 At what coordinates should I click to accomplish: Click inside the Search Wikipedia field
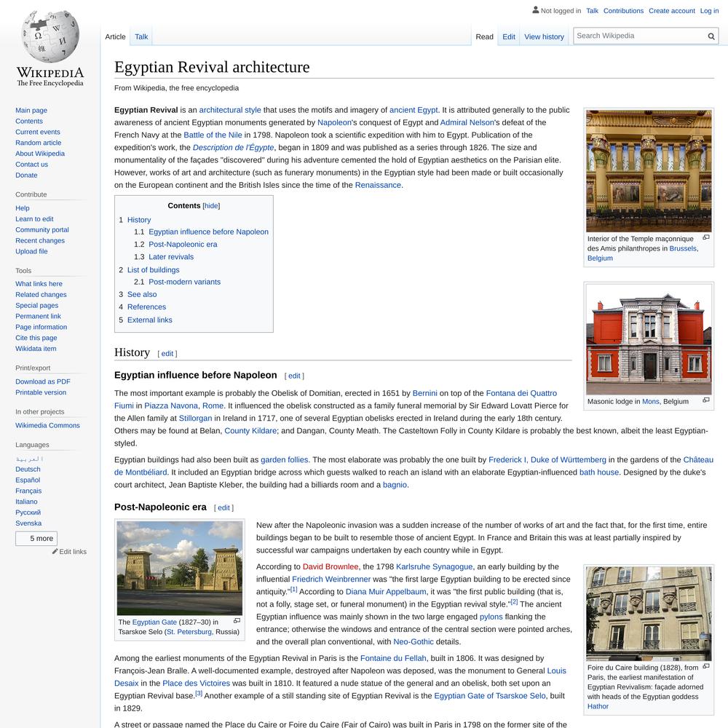641,36
